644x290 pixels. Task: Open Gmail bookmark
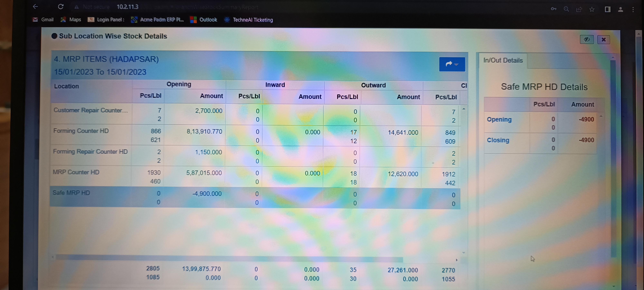pyautogui.click(x=43, y=19)
